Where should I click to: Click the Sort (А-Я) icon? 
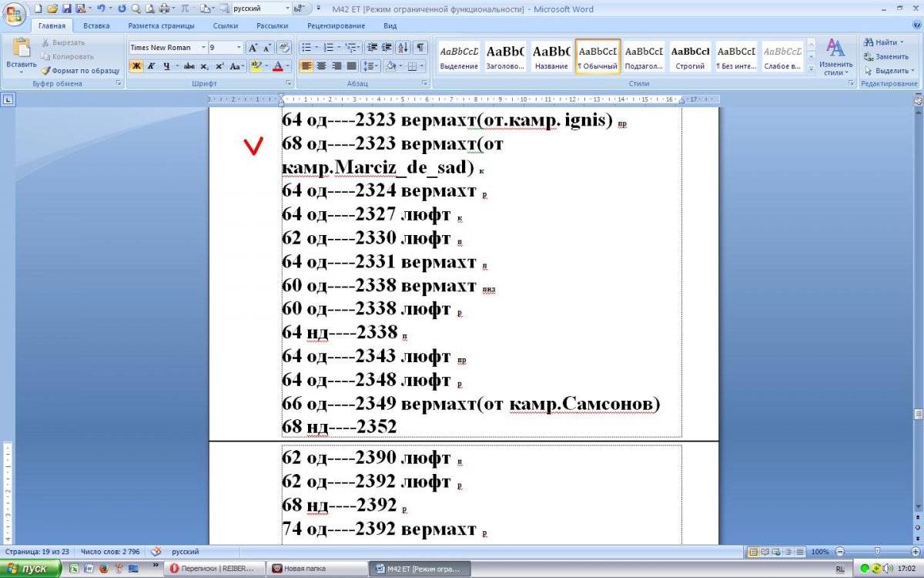point(405,48)
